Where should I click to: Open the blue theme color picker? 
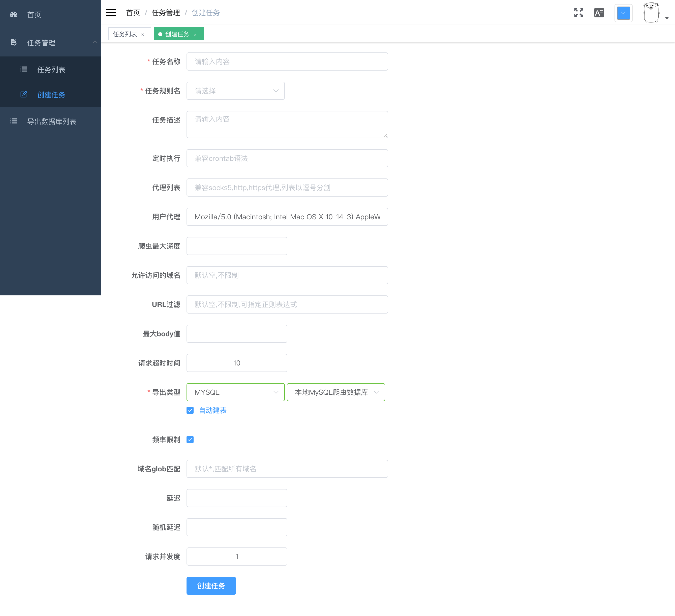pos(623,13)
